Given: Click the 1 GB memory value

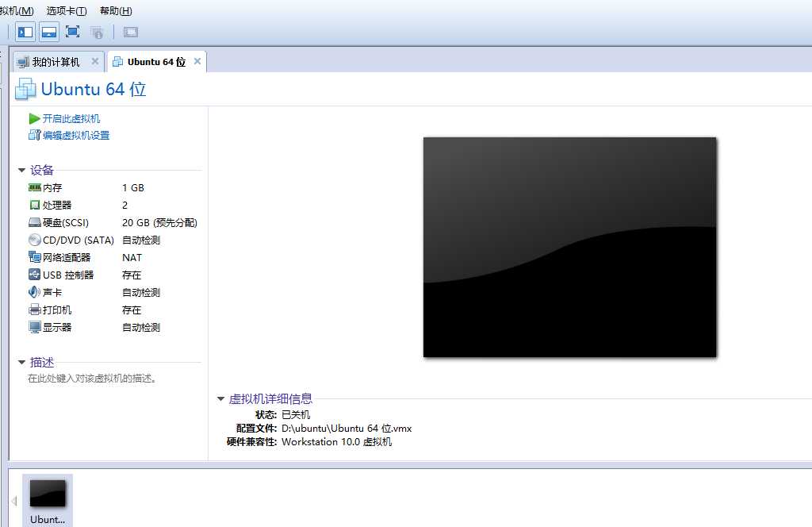Looking at the screenshot, I should coord(133,187).
